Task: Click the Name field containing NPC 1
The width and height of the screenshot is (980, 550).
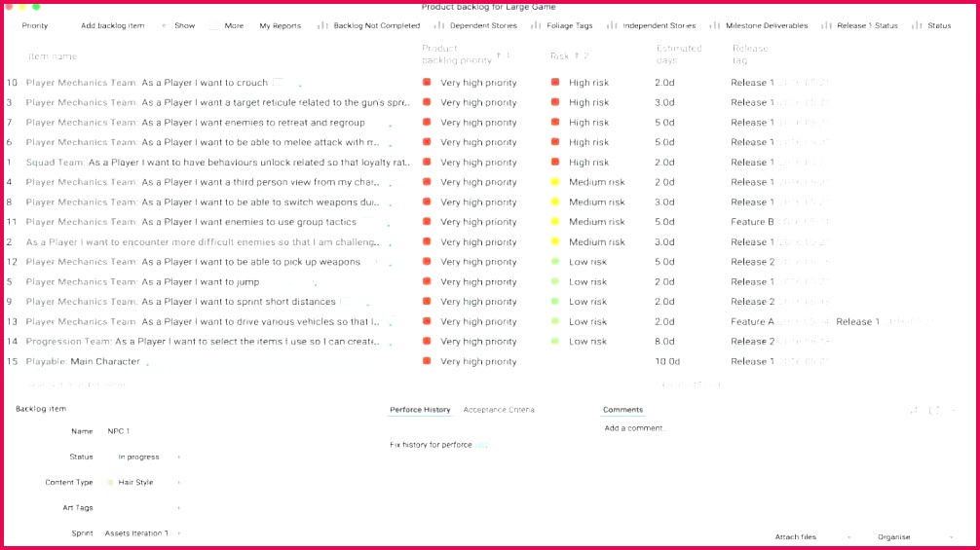Action: point(119,431)
